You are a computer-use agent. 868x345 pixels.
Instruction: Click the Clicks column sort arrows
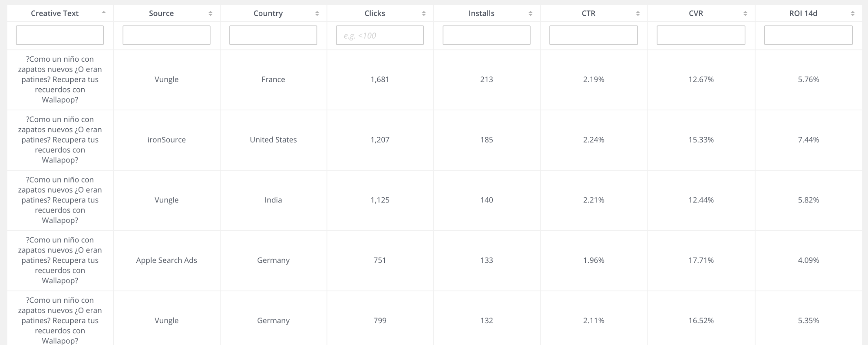click(424, 13)
